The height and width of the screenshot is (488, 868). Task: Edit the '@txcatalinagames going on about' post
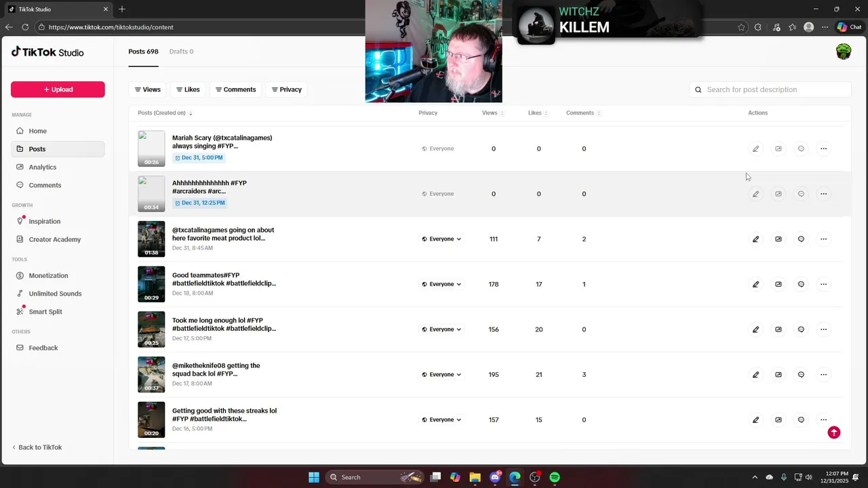755,239
